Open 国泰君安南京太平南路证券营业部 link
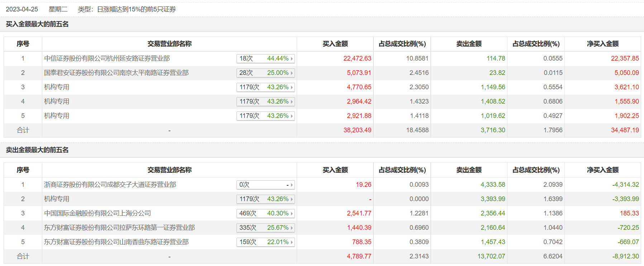Viewport: 644px width, 266px height. click(116, 73)
